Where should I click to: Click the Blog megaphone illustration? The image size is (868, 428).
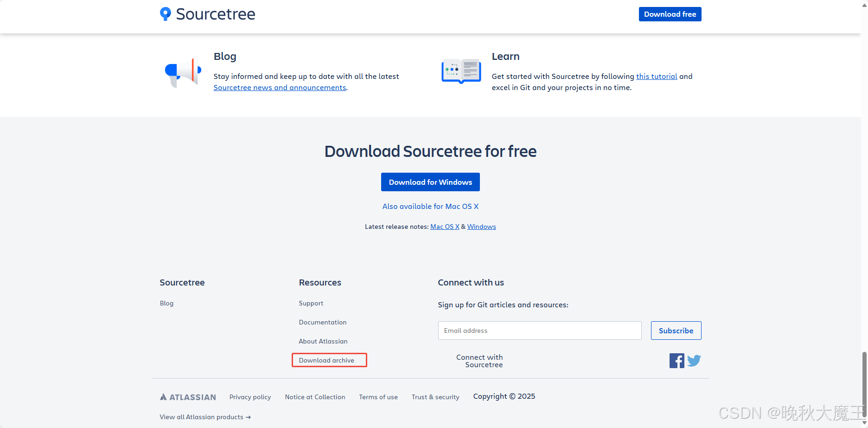click(183, 73)
